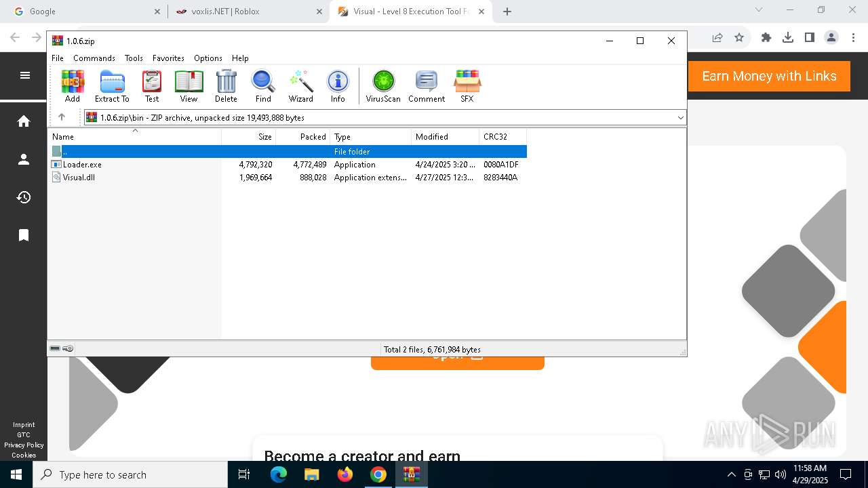Open File Explorer from taskbar
The width and height of the screenshot is (868, 488).
[x=312, y=474]
